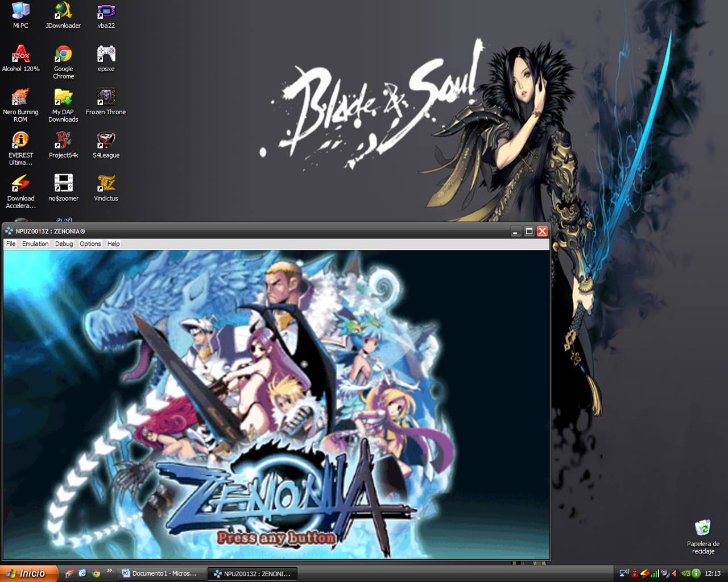Click the Zenonia game title screen
Screen dimensions: 728x582
tap(276, 404)
